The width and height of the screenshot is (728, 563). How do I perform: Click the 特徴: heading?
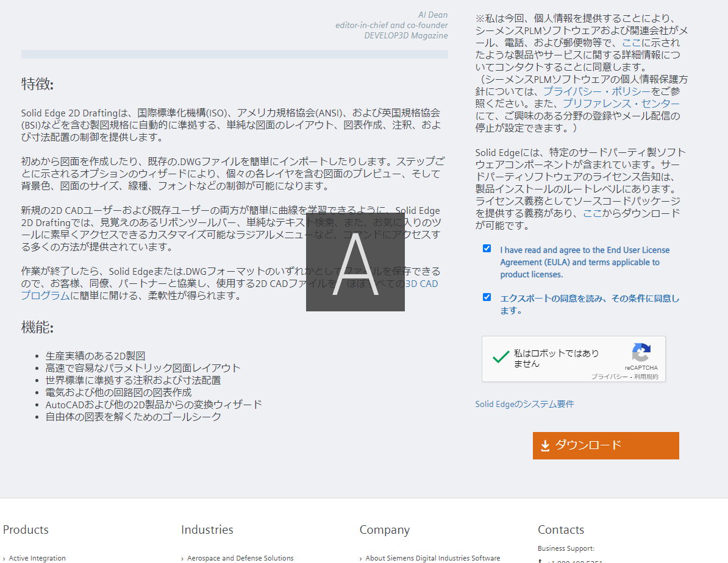pyautogui.click(x=37, y=84)
